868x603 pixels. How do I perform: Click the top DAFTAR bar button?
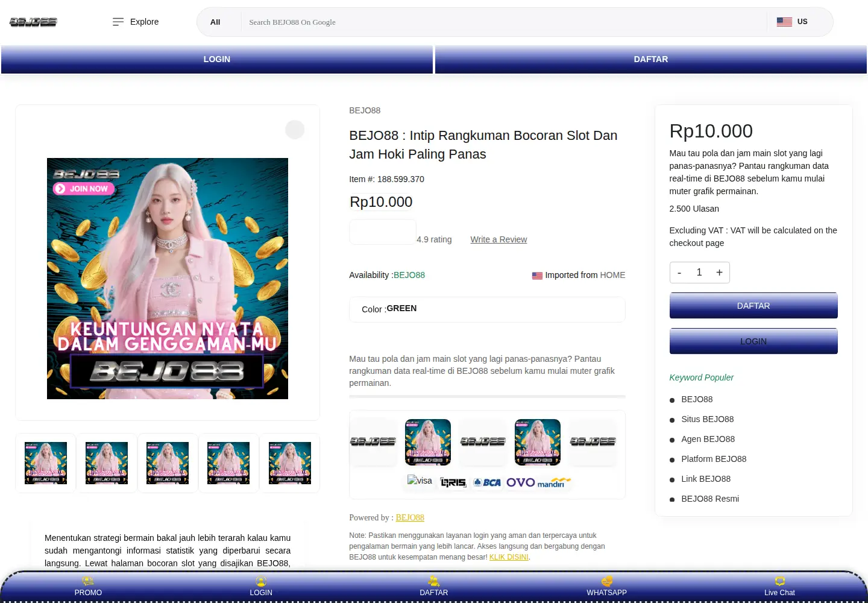coord(651,59)
